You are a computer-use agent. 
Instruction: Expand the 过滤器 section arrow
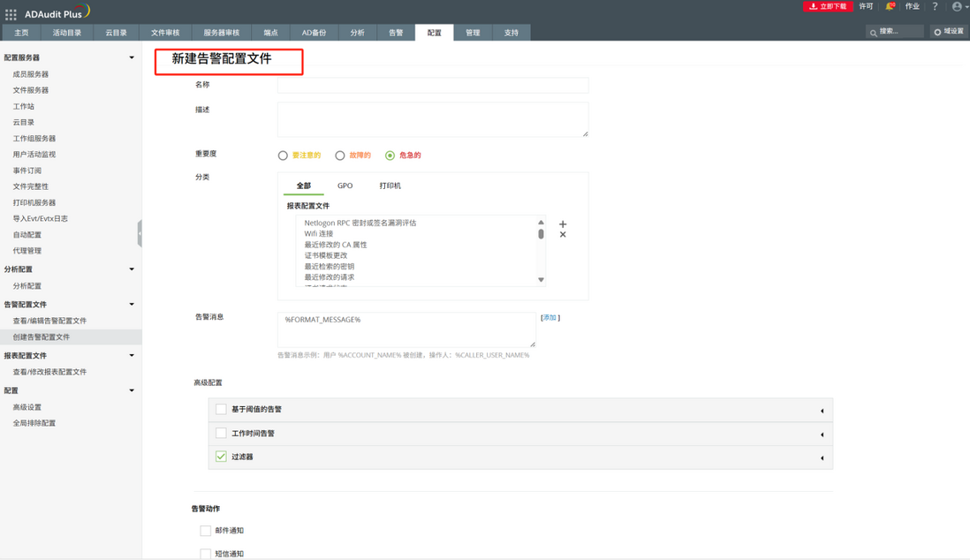tap(822, 458)
